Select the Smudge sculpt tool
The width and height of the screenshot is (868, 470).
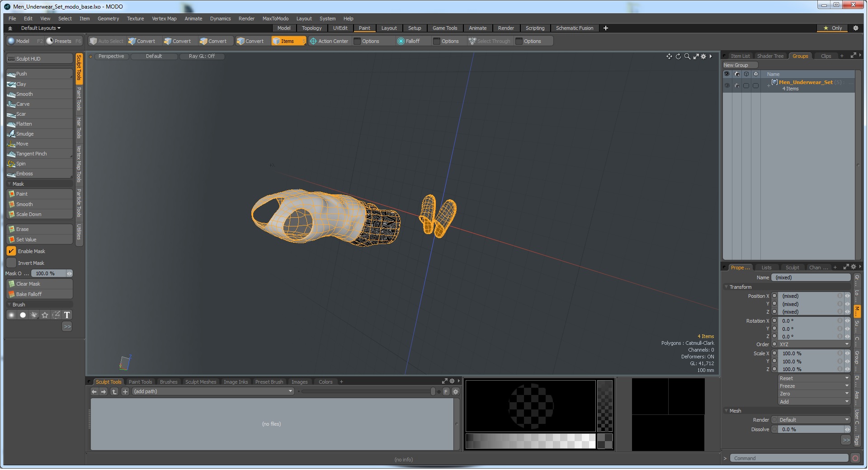[39, 134]
